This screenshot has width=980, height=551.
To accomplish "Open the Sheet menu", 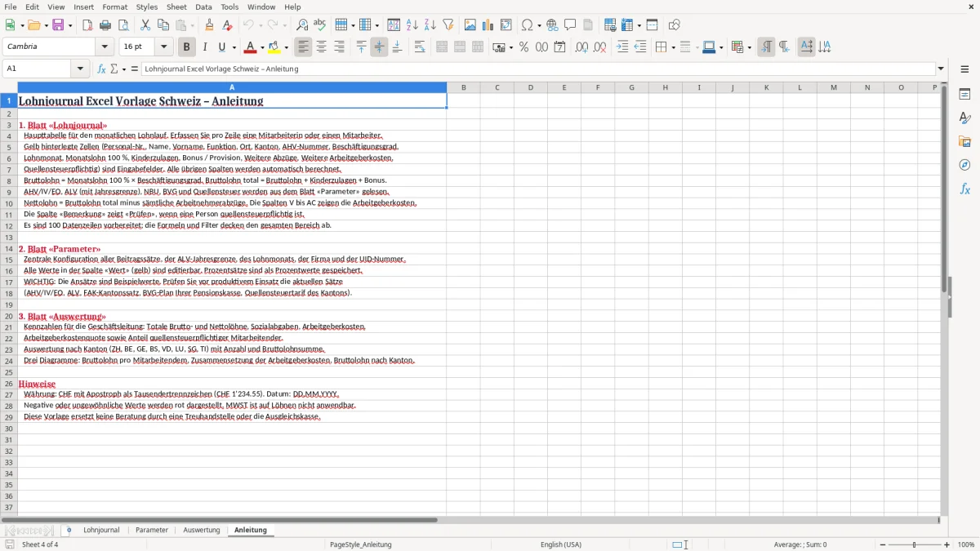I will 176,7.
